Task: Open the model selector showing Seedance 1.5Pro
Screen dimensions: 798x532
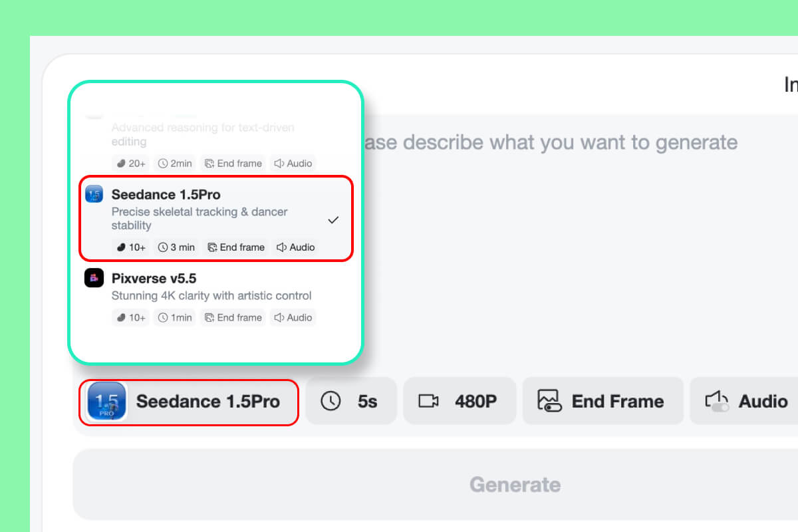Action: pos(188,402)
